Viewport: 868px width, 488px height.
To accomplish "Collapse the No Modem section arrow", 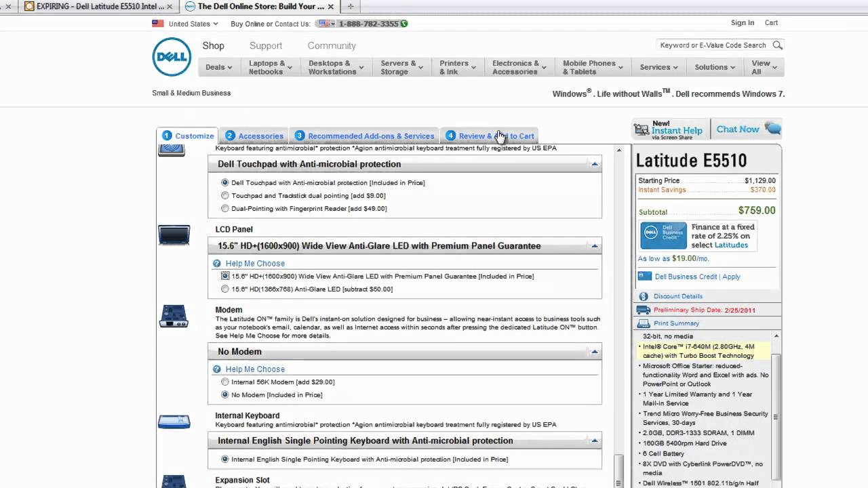I will tap(595, 352).
